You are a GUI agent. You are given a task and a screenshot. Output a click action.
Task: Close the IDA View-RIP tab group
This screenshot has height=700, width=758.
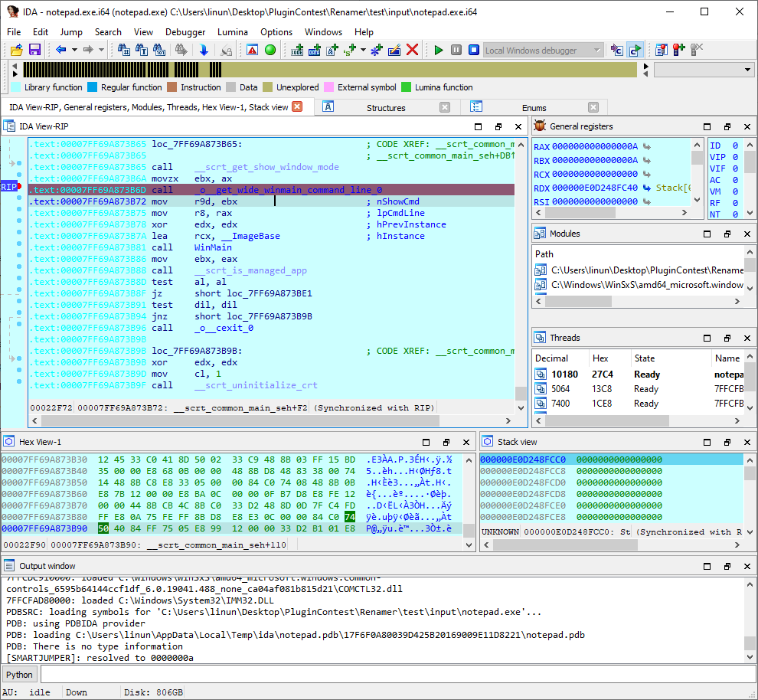[x=298, y=106]
